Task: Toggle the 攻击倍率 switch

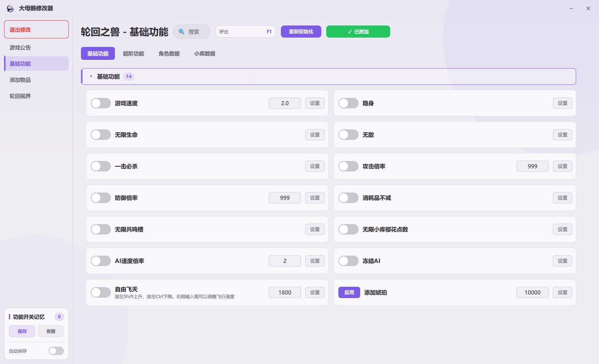Action: click(348, 166)
